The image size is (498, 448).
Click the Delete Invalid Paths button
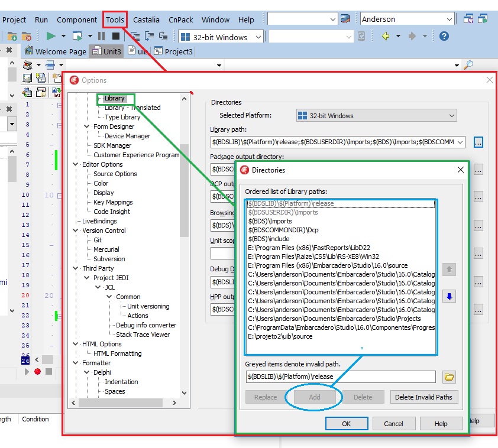(423, 397)
